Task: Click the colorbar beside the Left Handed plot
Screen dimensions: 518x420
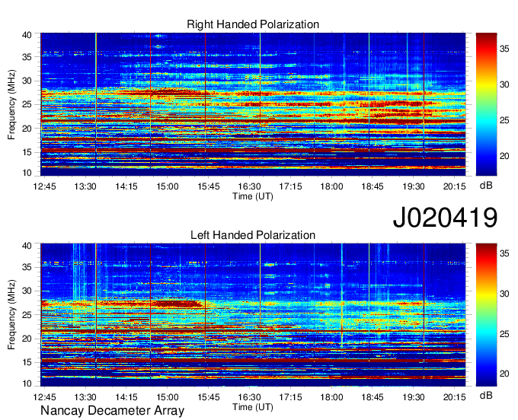Action: point(486,315)
